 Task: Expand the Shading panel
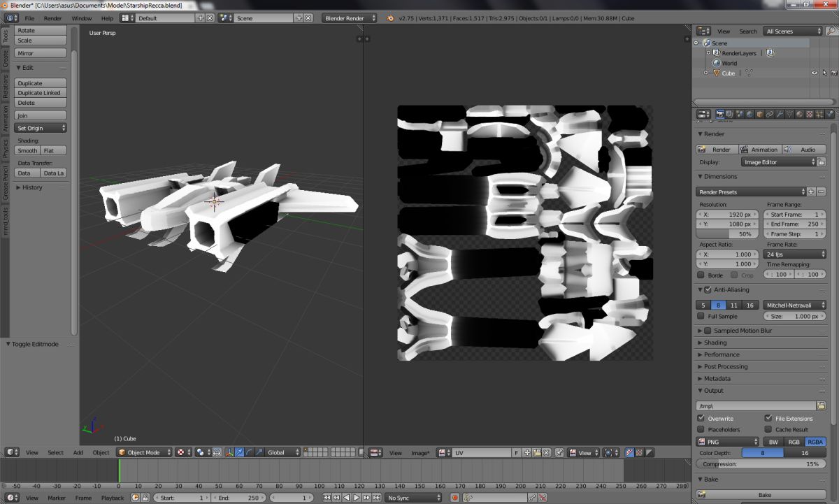pos(715,343)
